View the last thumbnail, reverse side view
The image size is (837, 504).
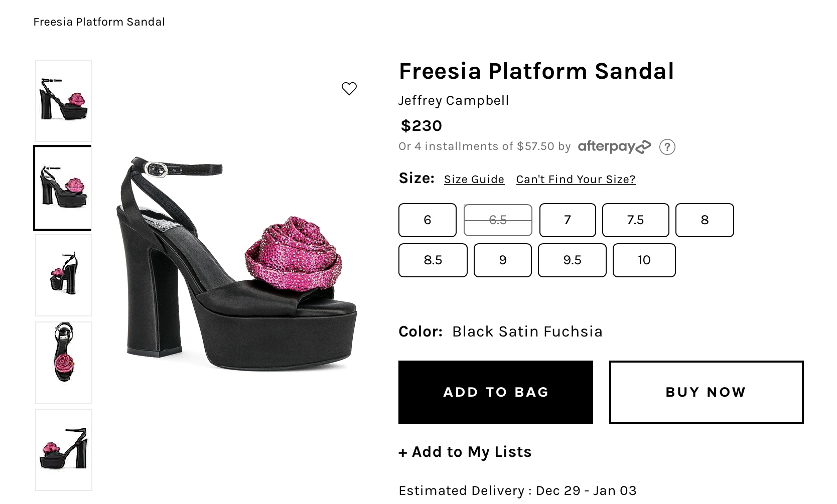click(64, 449)
